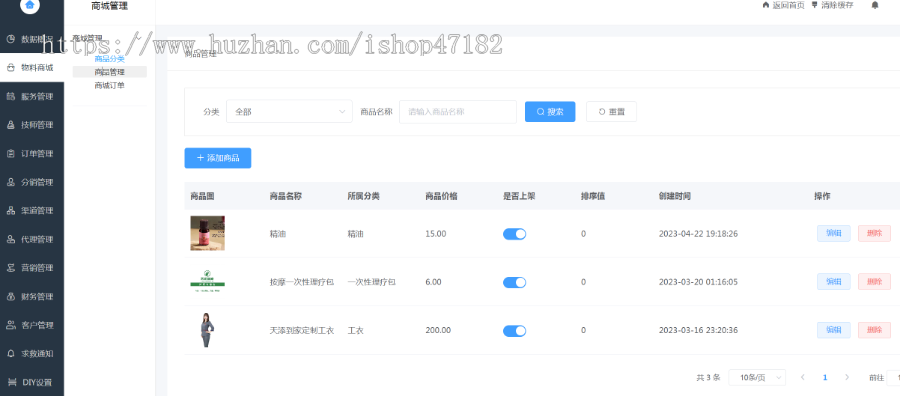Viewport: 900px width, 396px height.
Task: Open the 天添到家定制工衣 product thumbnail
Action: point(207,330)
